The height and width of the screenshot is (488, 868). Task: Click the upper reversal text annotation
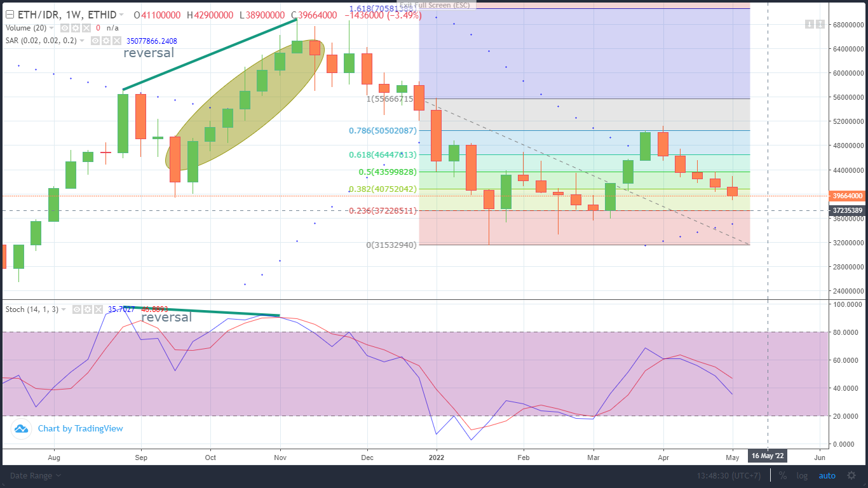click(148, 53)
